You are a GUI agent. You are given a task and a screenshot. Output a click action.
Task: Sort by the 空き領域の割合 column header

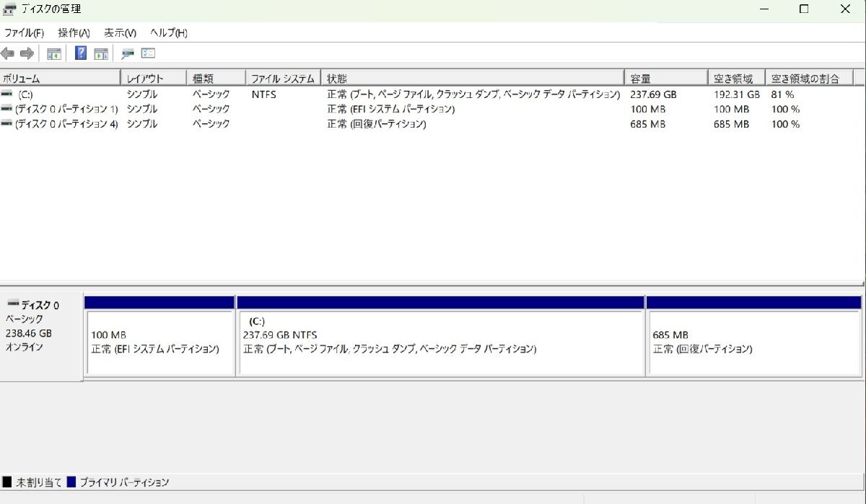click(809, 79)
